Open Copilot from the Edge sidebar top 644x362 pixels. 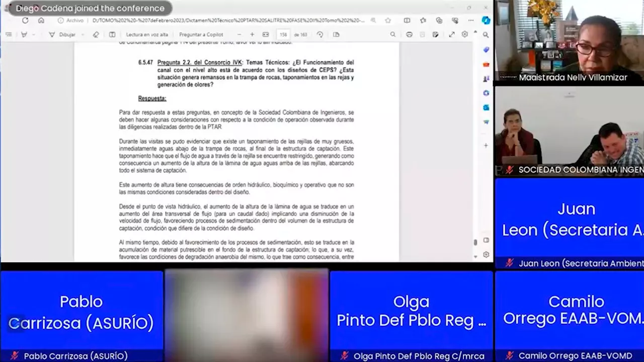pyautogui.click(x=486, y=21)
